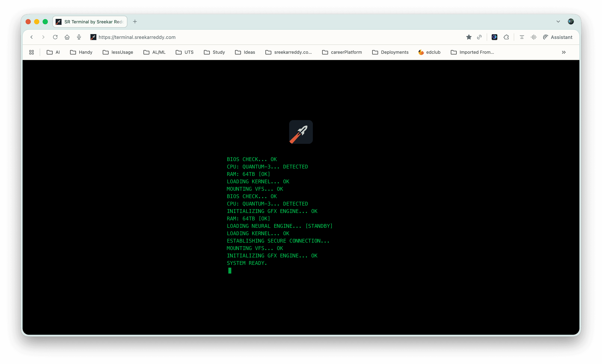Open the extensions puzzle piece icon

pos(506,37)
